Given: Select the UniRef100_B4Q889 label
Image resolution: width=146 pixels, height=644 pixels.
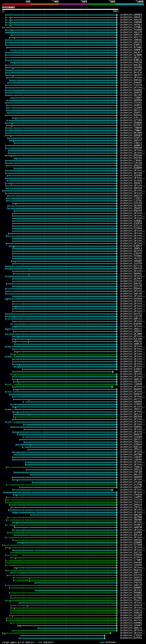Looking at the screenshot, I should (131, 90).
